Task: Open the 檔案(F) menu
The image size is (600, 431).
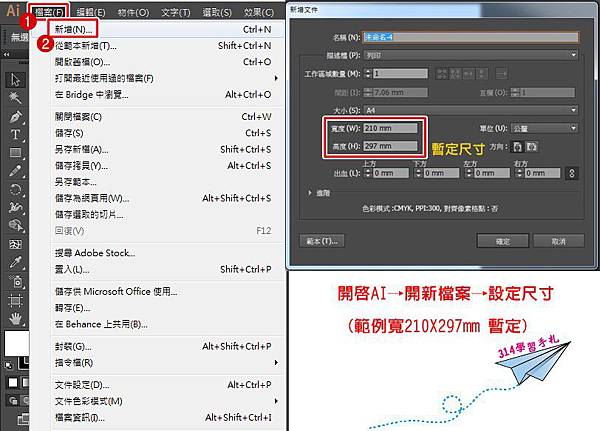Action: (x=49, y=12)
